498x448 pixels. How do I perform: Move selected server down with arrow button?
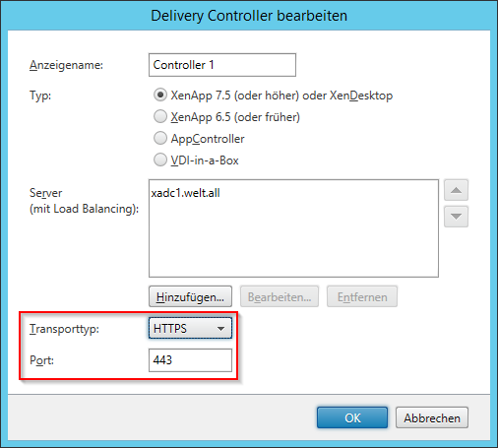[x=456, y=217]
